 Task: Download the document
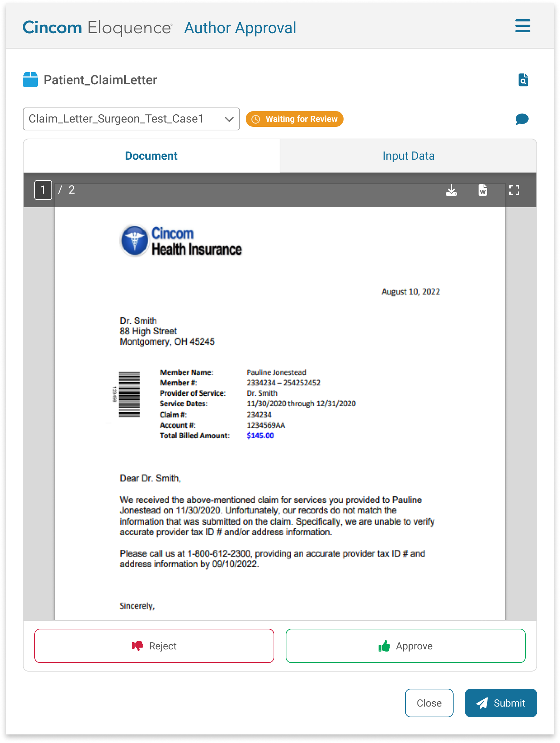pos(451,190)
